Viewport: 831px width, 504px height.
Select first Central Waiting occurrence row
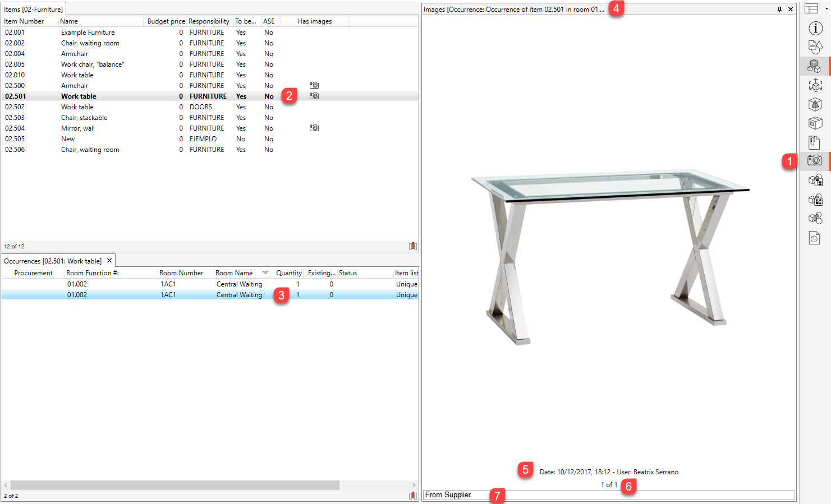coord(239,284)
